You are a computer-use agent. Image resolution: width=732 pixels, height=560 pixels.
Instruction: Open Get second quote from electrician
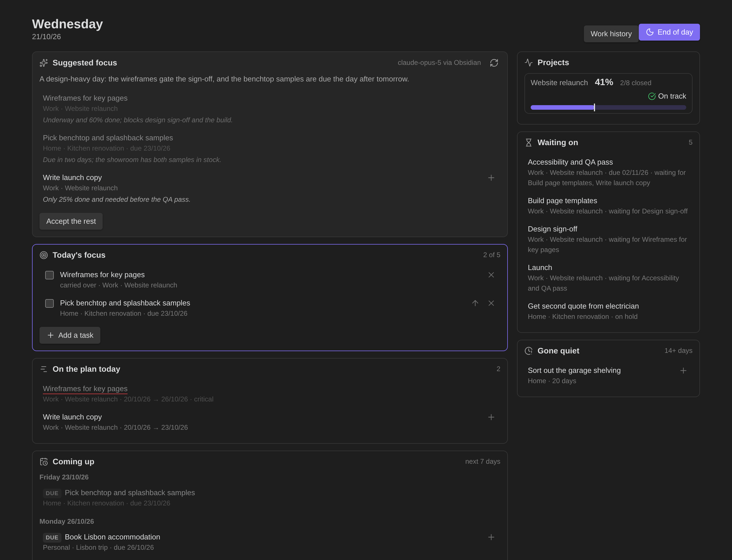click(583, 306)
